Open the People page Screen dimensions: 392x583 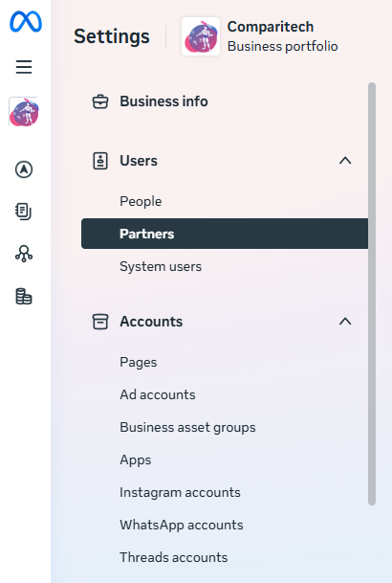tap(141, 202)
